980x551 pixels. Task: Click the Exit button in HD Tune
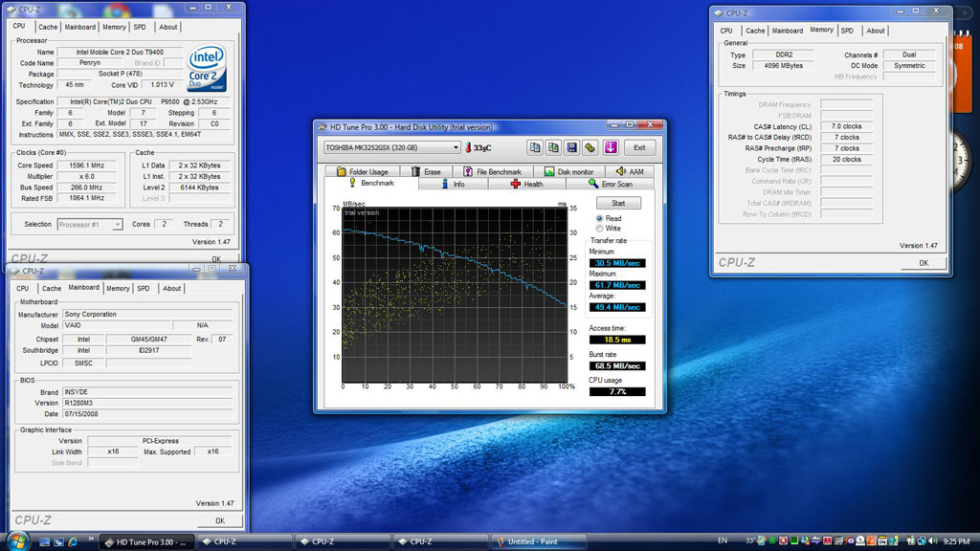[x=639, y=148]
